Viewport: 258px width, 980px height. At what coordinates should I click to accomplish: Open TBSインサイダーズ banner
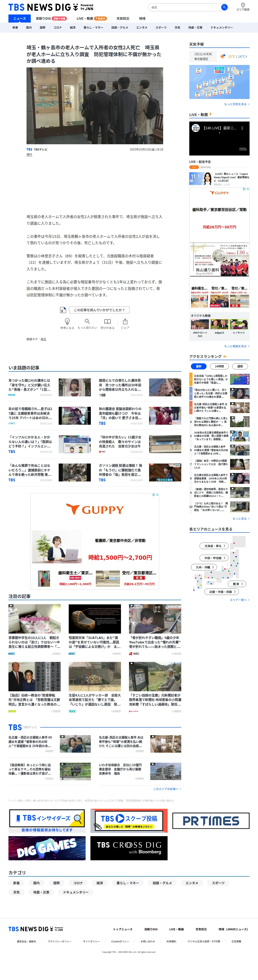coord(47,821)
